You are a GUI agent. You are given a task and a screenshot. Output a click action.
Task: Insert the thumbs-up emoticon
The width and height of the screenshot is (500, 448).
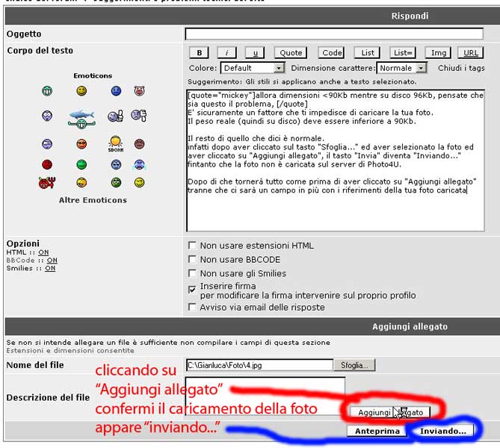point(115,116)
